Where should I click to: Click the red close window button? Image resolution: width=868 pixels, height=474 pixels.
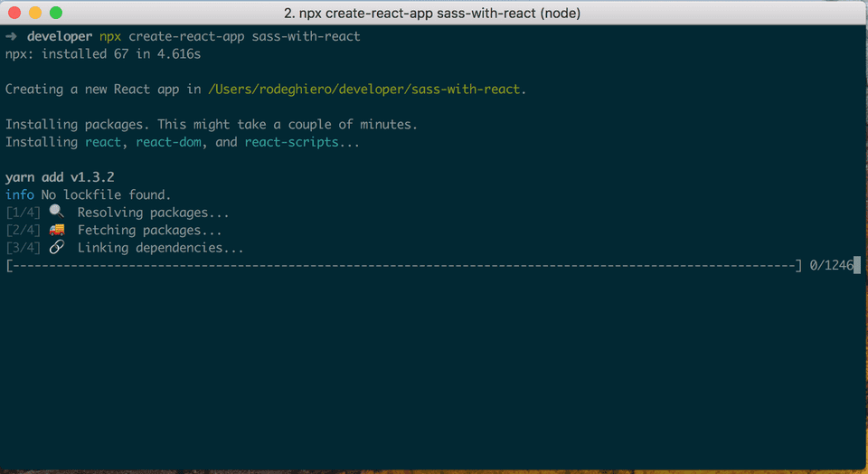pyautogui.click(x=14, y=13)
